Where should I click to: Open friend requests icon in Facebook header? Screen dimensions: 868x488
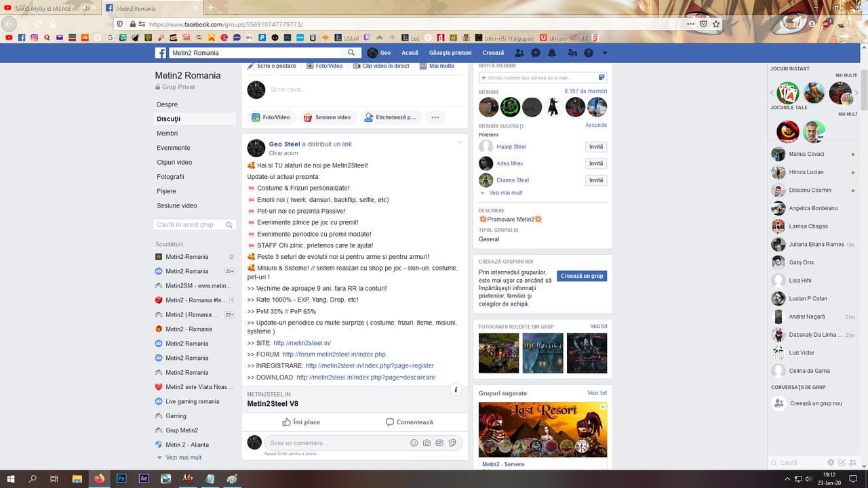519,53
